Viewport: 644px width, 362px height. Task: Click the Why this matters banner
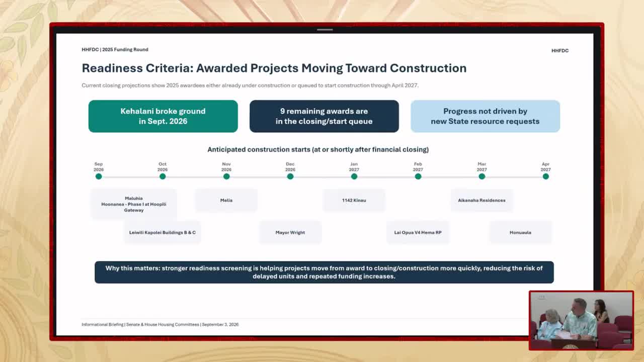[x=324, y=272]
